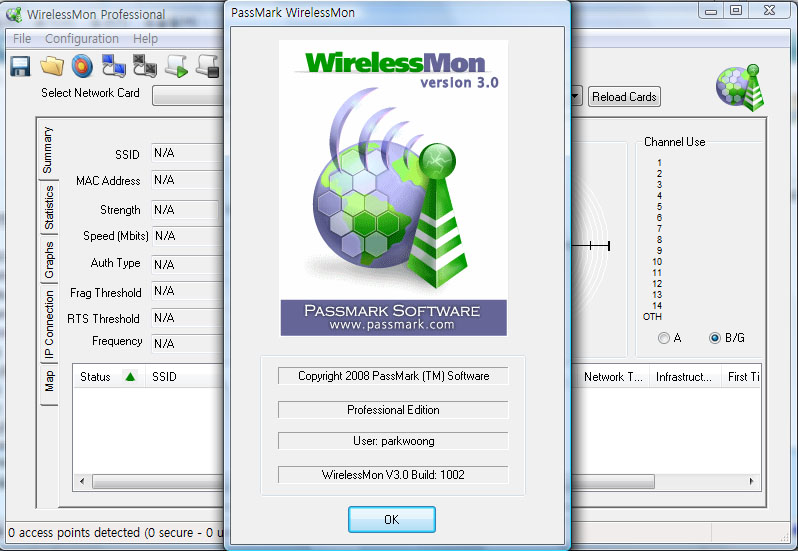The width and height of the screenshot is (798, 551).
Task: Click channel 11 in the Channel Use list
Action: coord(657,273)
